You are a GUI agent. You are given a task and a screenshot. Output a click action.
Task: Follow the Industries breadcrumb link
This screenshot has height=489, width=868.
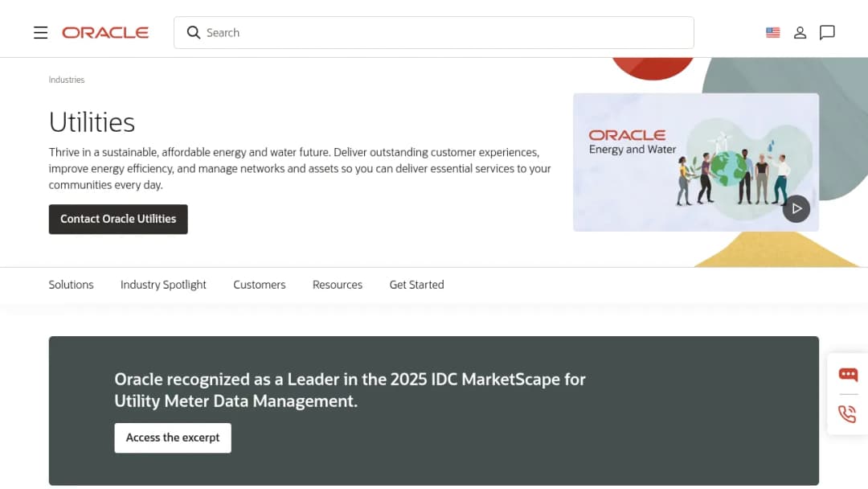pyautogui.click(x=67, y=80)
